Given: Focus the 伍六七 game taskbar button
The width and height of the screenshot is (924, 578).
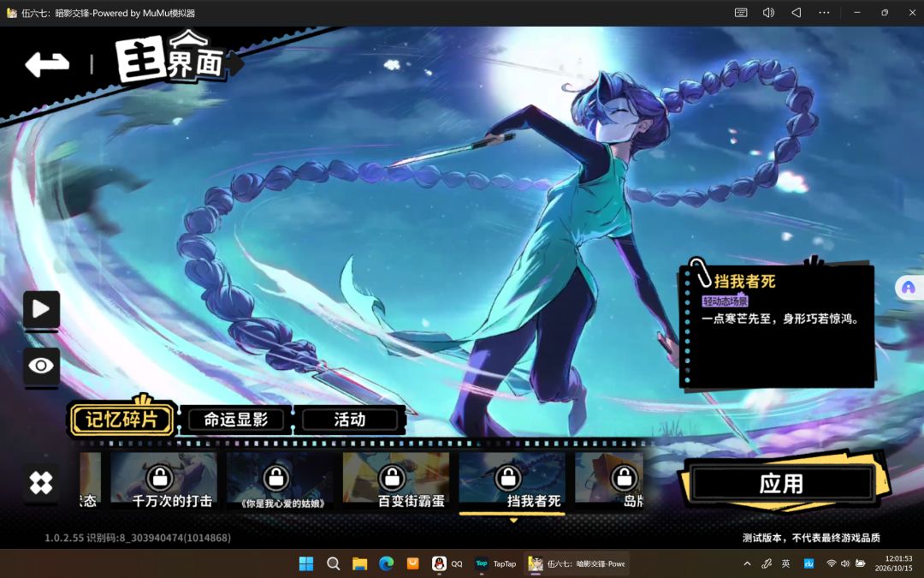Looking at the screenshot, I should tap(577, 563).
